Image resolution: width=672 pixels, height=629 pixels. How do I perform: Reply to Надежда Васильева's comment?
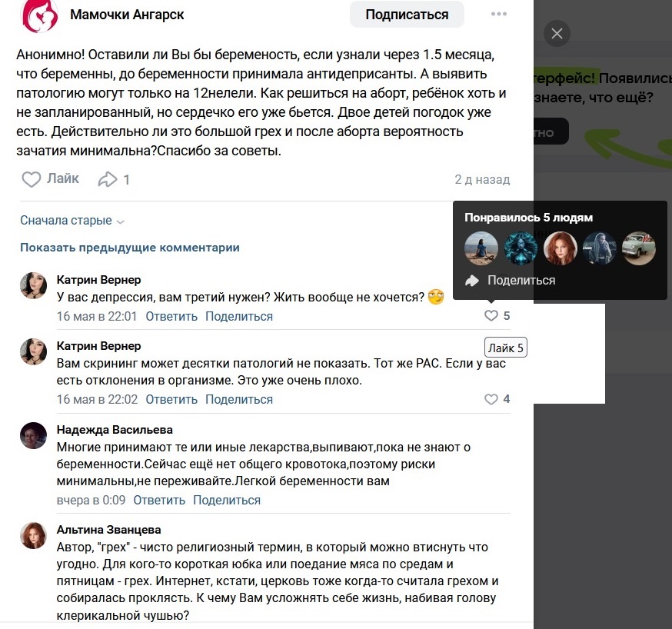coord(159,500)
